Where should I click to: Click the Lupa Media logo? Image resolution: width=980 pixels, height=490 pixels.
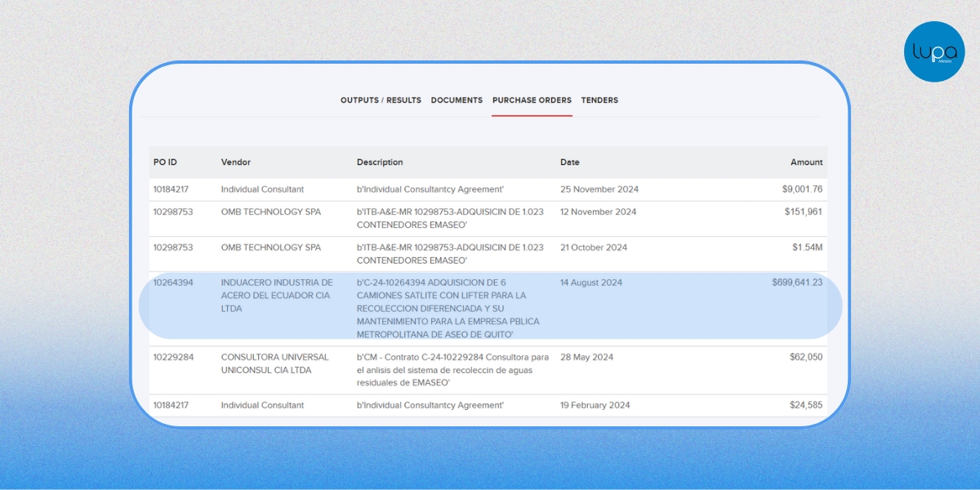(x=933, y=51)
